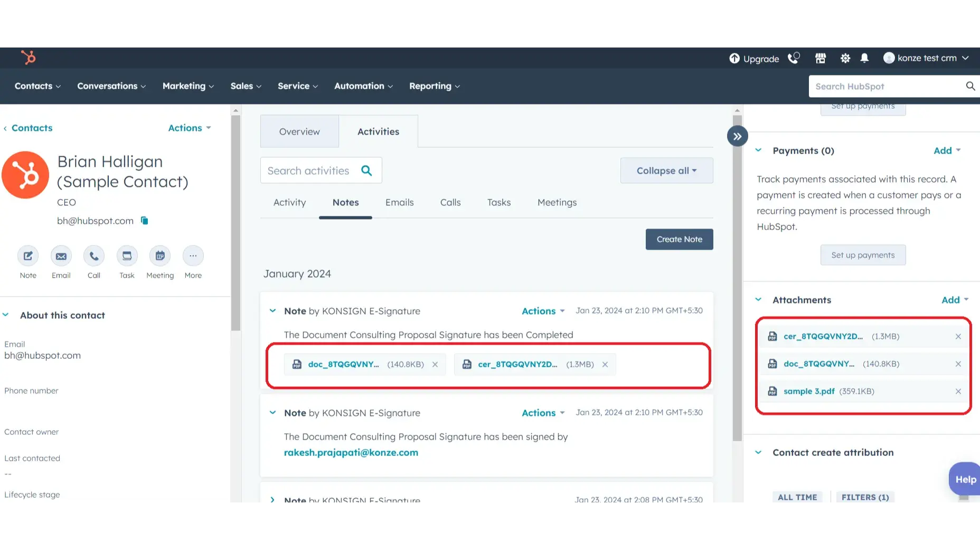The width and height of the screenshot is (980, 551).
Task: Copy the bh@hubspot.com email address icon
Action: coord(144,221)
